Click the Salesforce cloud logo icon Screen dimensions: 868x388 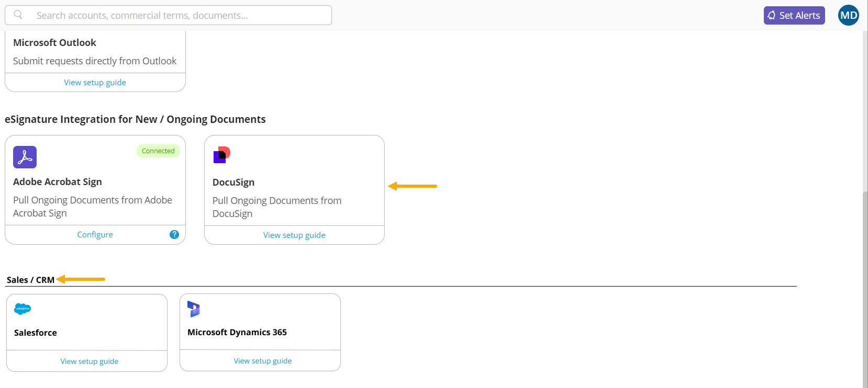(x=23, y=309)
